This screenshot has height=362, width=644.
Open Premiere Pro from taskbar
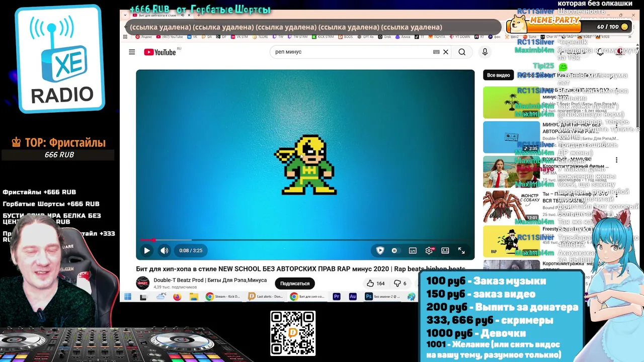pos(337,297)
